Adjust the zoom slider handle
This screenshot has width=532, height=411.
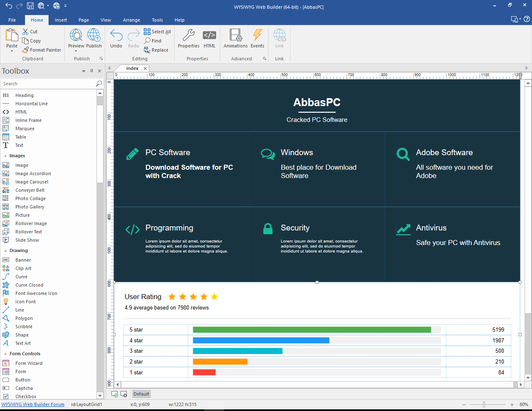coord(484,404)
